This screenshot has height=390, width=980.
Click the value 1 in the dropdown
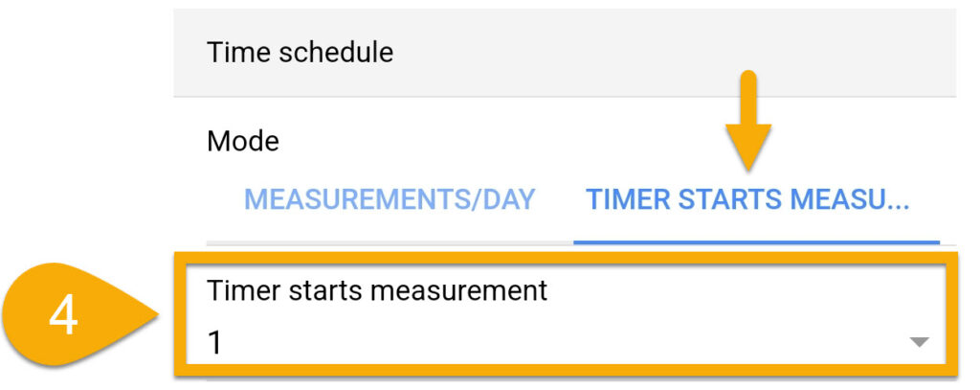(x=214, y=343)
